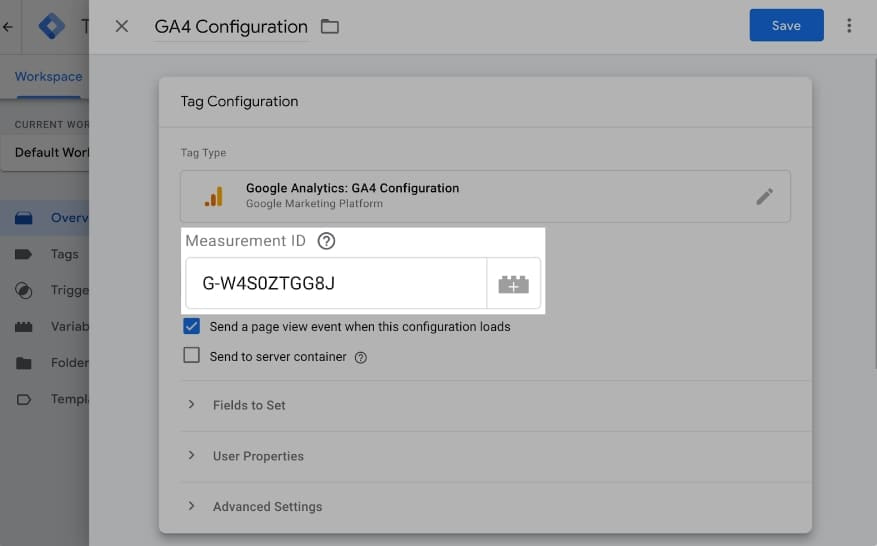Click the Variables brick icon in sidebar
This screenshot has width=877, height=546.
coord(23,327)
